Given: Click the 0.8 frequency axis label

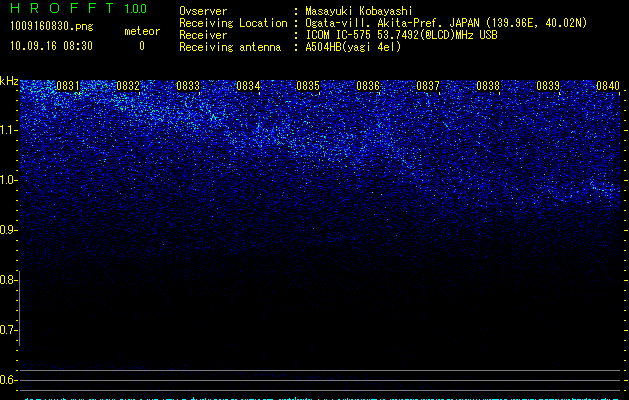Looking at the screenshot, I should click(x=8, y=280).
